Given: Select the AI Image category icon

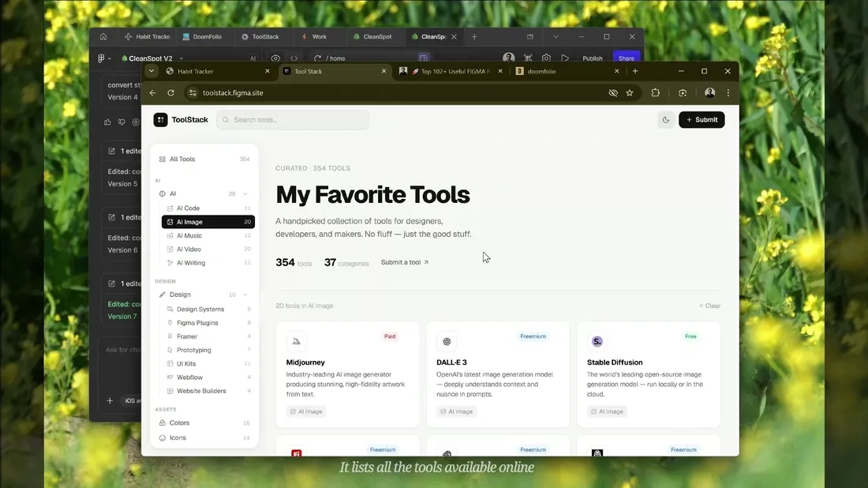Looking at the screenshot, I should (x=170, y=222).
